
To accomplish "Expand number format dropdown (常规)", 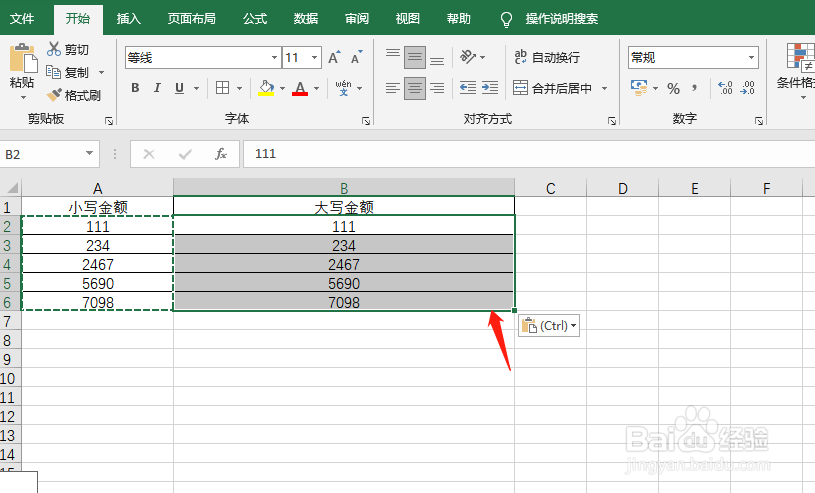I will (751, 58).
